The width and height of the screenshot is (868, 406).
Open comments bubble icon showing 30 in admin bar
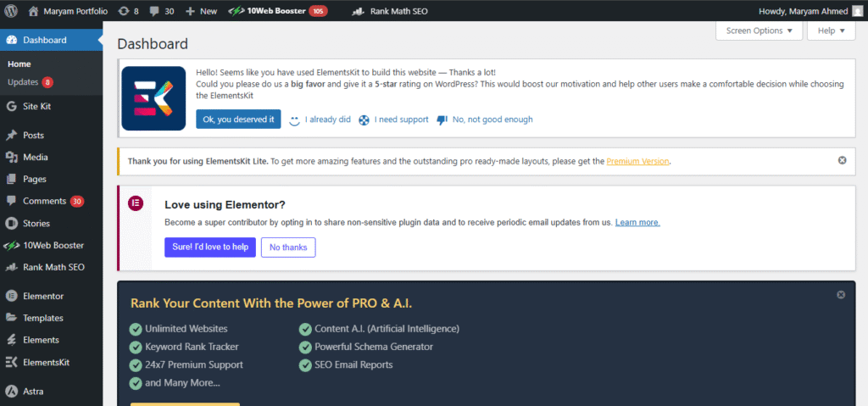coord(155,10)
